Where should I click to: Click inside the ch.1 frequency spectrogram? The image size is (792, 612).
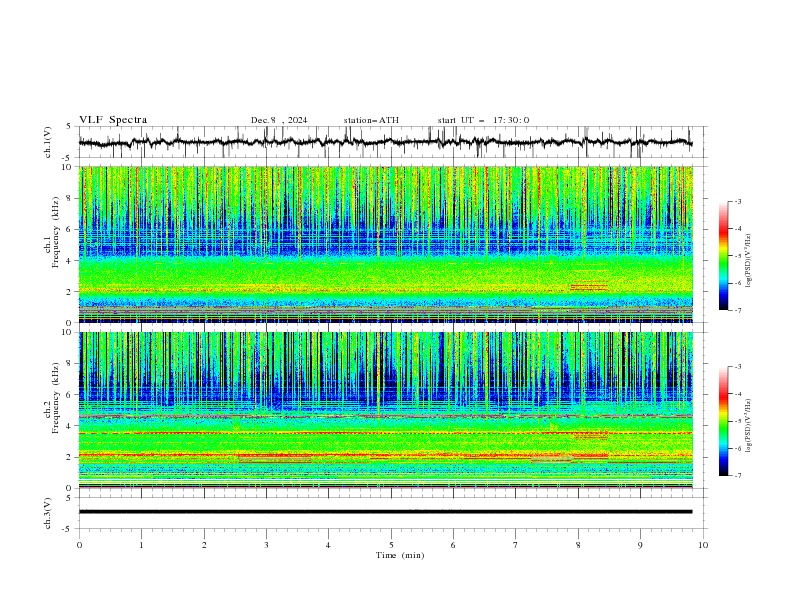click(385, 244)
